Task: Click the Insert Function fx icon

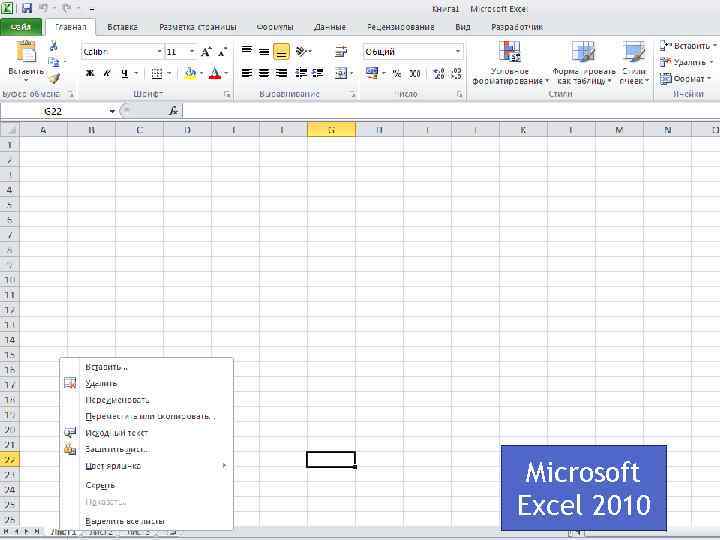Action: pyautogui.click(x=174, y=111)
